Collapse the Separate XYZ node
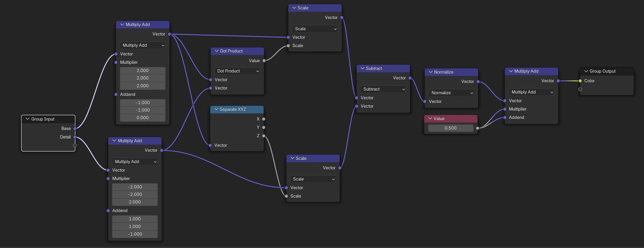 click(x=216, y=109)
